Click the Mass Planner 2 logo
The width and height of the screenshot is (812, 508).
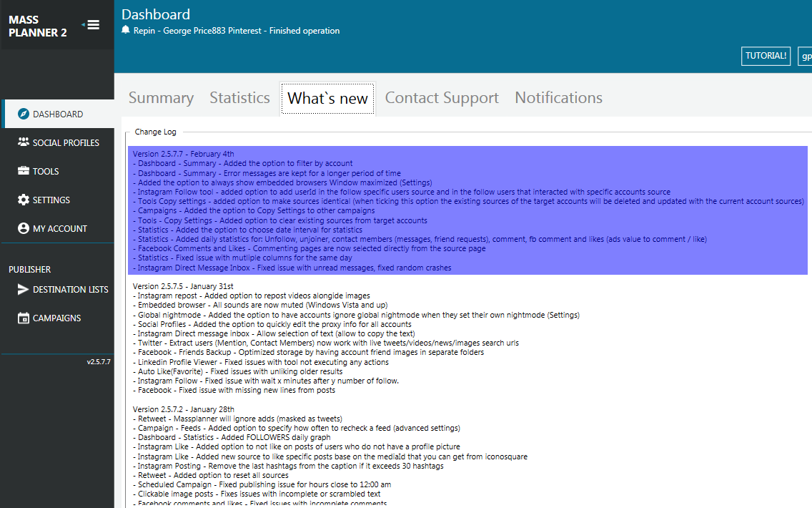(37, 26)
